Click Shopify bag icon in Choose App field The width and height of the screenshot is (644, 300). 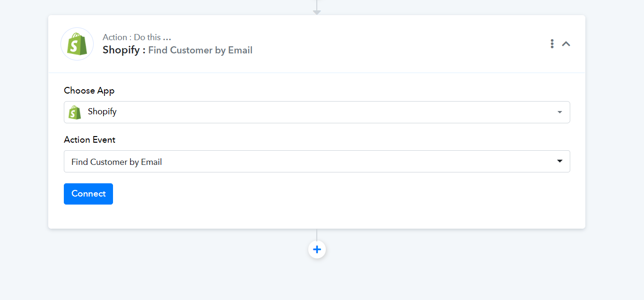coord(75,112)
